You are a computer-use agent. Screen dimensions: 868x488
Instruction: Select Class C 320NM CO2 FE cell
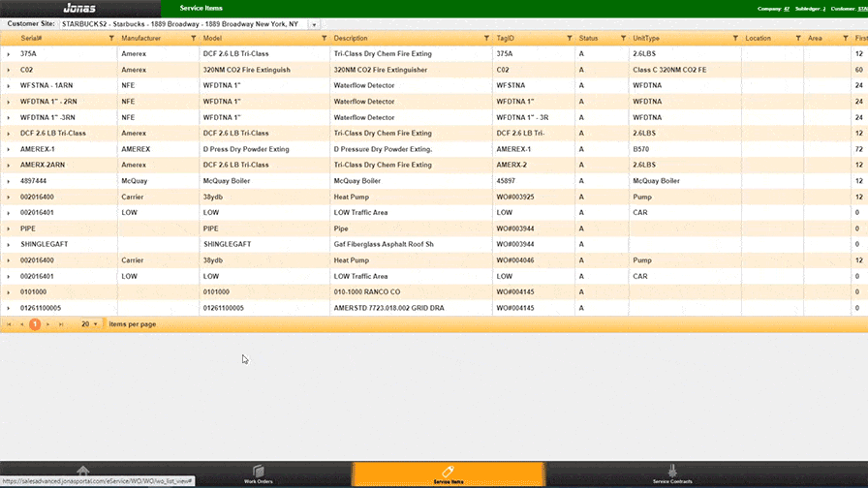(669, 70)
